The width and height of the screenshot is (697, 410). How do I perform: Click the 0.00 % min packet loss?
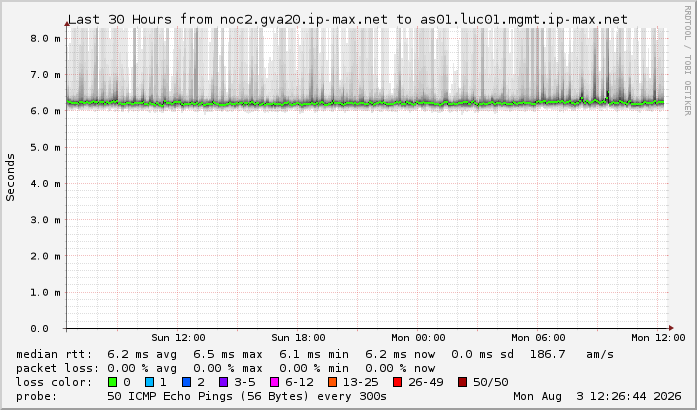pyautogui.click(x=314, y=368)
